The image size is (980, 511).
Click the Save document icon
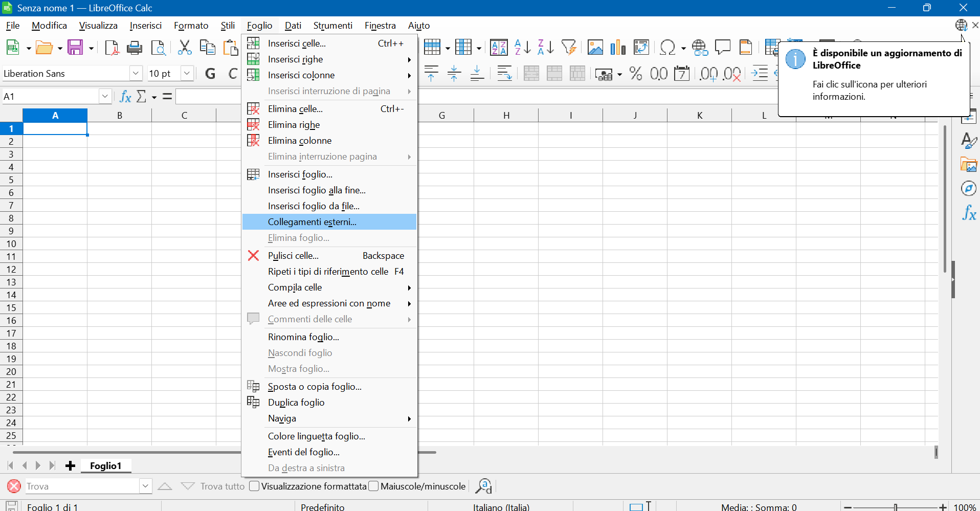coord(75,48)
